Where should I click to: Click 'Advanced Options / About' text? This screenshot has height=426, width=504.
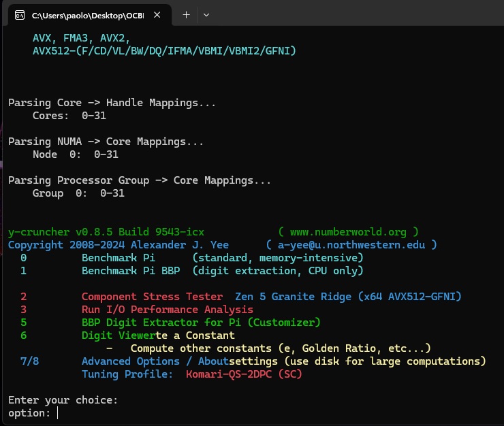(155, 361)
